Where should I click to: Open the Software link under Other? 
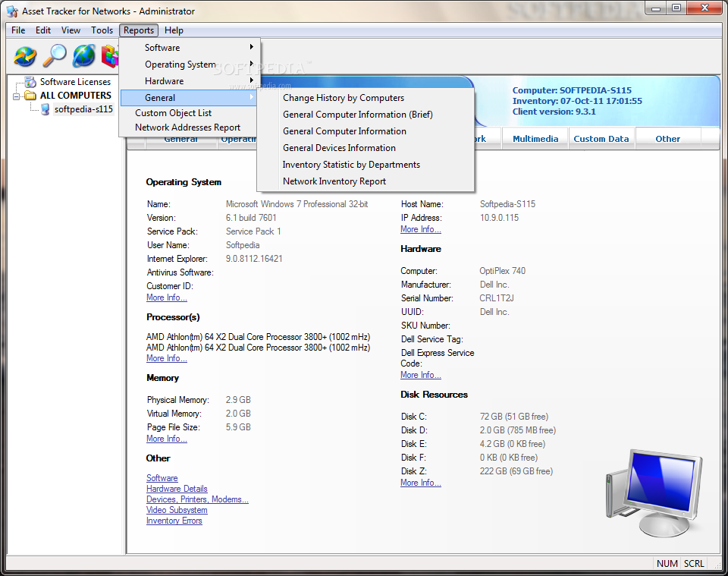(x=162, y=478)
